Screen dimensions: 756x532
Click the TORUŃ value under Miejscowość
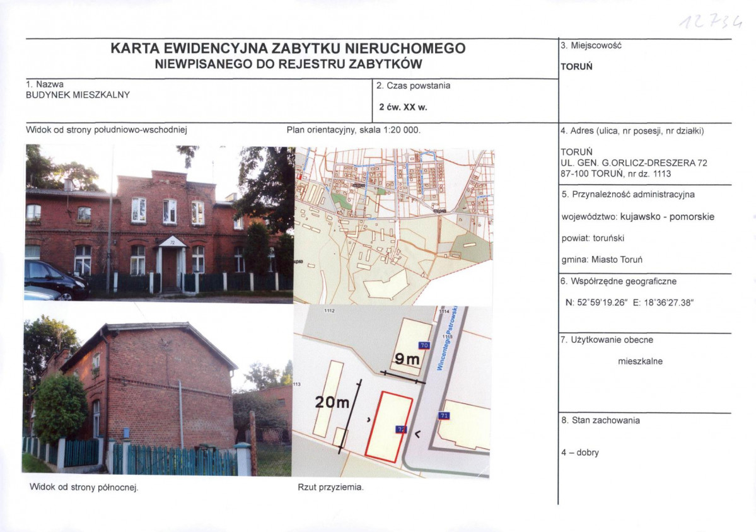click(x=576, y=67)
